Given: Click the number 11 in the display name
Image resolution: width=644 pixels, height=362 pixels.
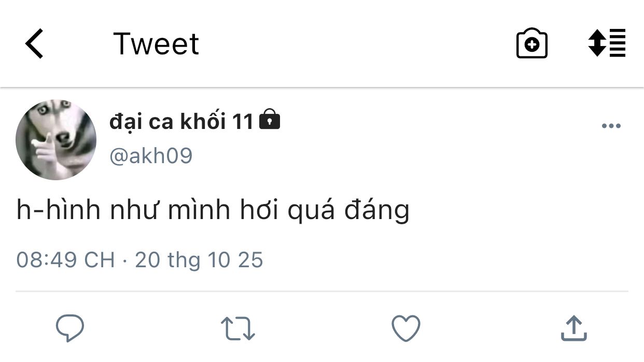Looking at the screenshot, I should click(x=242, y=122).
